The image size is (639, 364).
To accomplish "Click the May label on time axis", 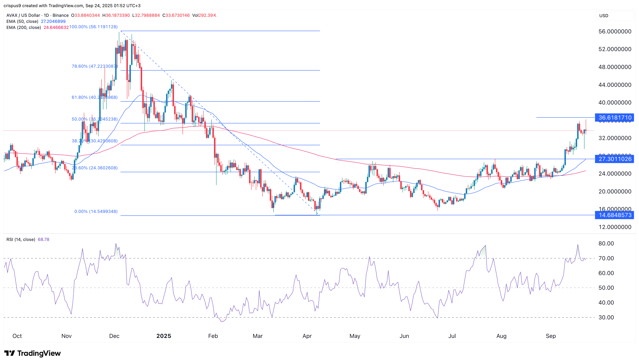I will point(355,336).
